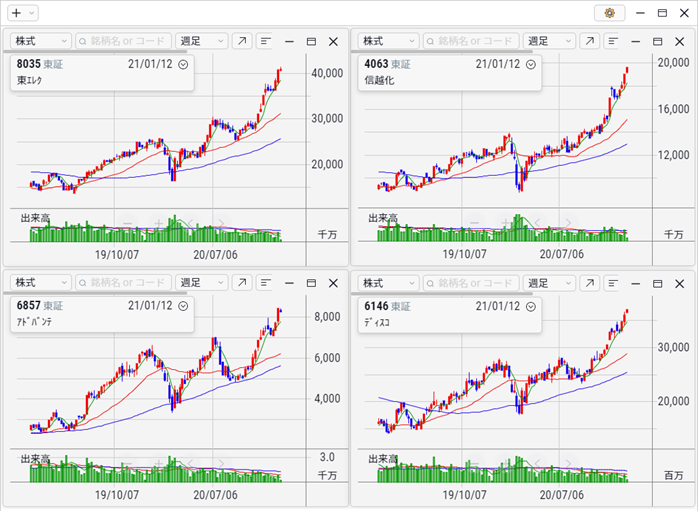698x511 pixels.
Task: Click the faint zoom-out minus in 4063 chart
Action: 475,223
